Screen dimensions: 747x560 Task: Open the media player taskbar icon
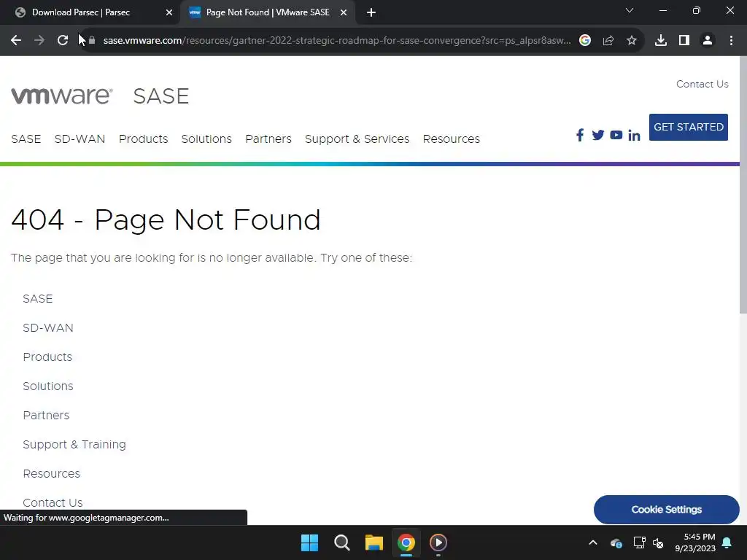pyautogui.click(x=438, y=542)
